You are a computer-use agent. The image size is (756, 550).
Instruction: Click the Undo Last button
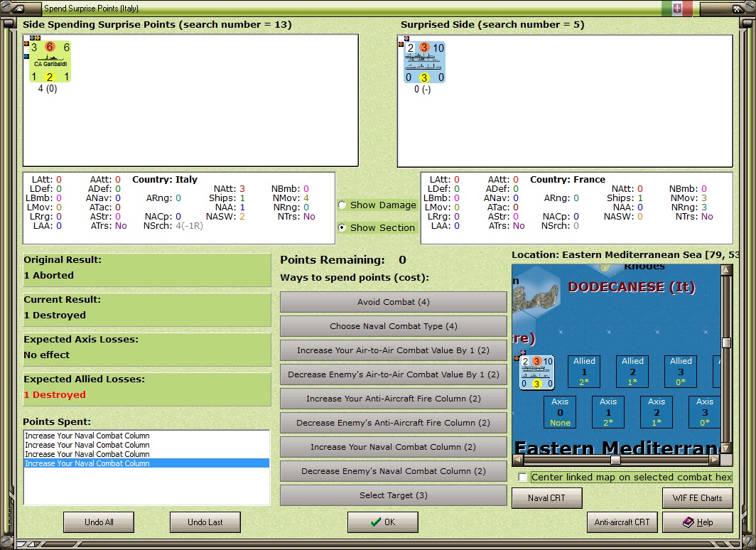tap(205, 522)
